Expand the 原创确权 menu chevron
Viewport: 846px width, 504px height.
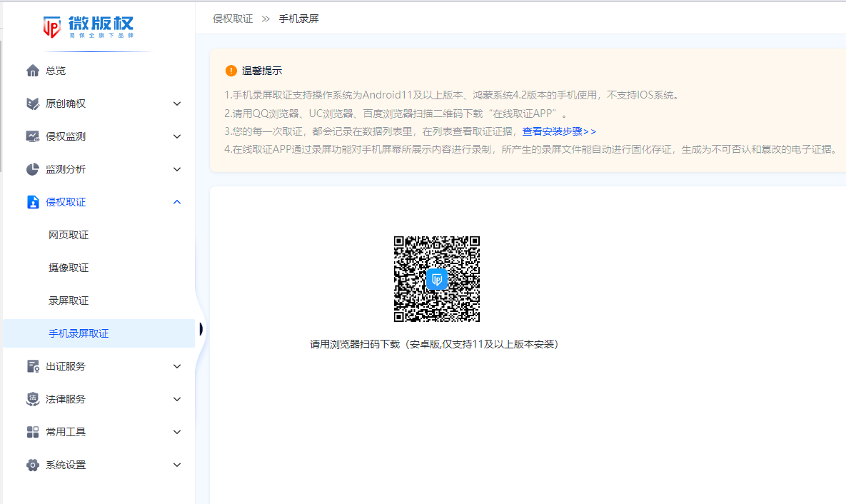coord(177,104)
